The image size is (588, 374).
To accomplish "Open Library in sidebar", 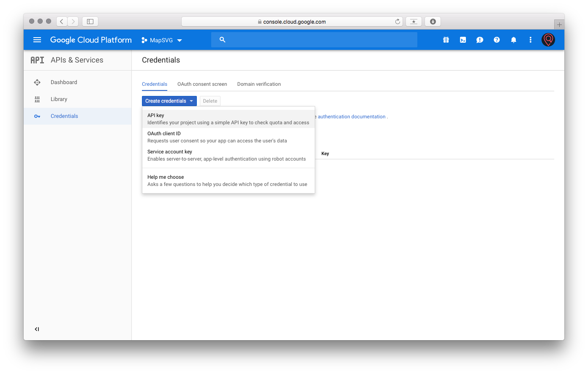I will click(x=78, y=99).
